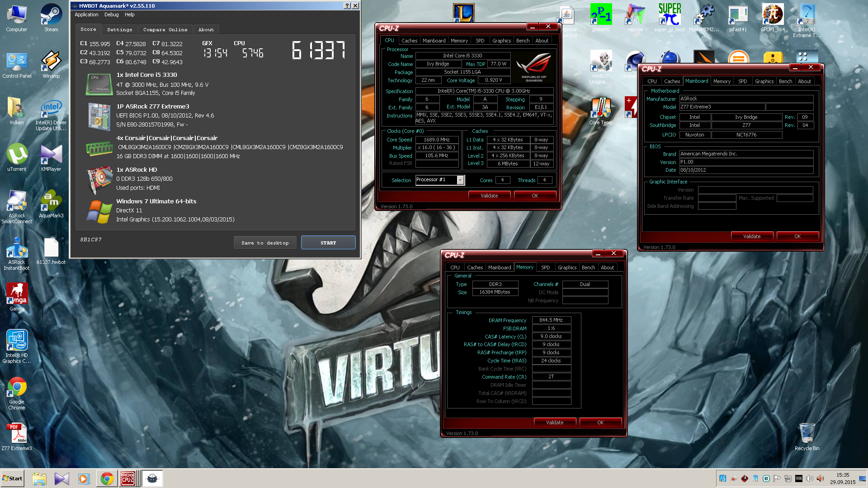Open the Winamp desktop shortcut
Image resolution: width=868 pixels, height=488 pixels.
coord(51,65)
